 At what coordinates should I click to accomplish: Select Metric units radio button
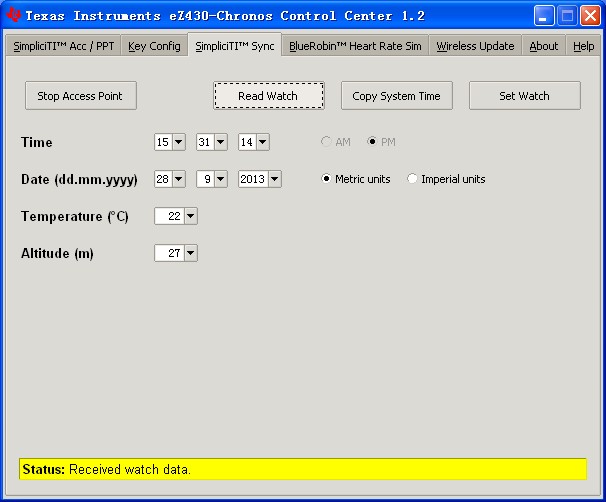pyautogui.click(x=326, y=179)
